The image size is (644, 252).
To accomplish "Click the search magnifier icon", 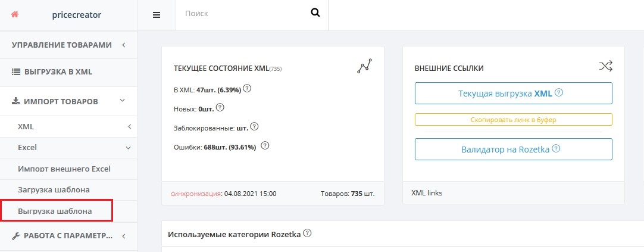I will [315, 13].
